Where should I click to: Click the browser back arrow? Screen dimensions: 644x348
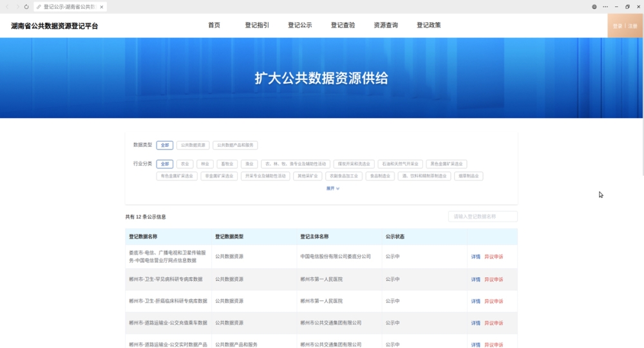[8, 6]
